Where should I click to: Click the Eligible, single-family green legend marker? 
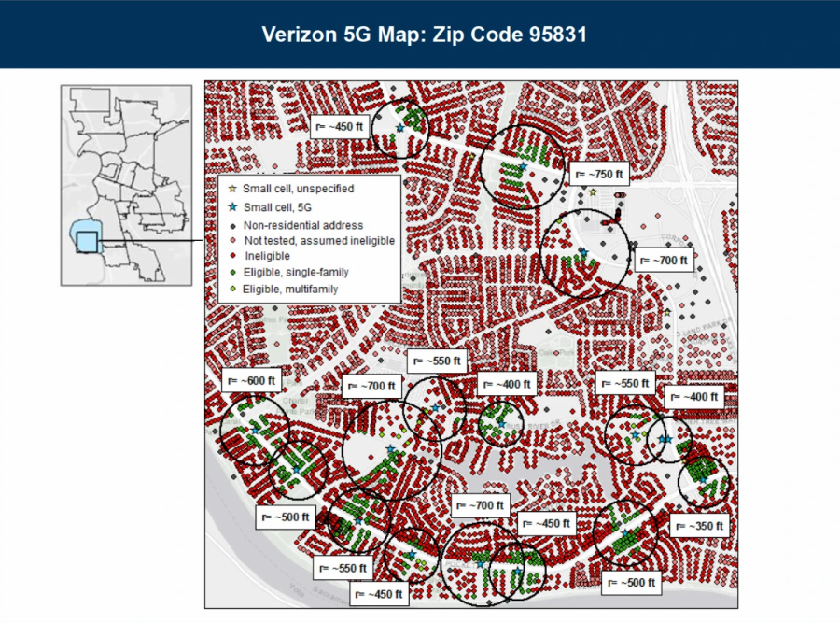click(232, 273)
